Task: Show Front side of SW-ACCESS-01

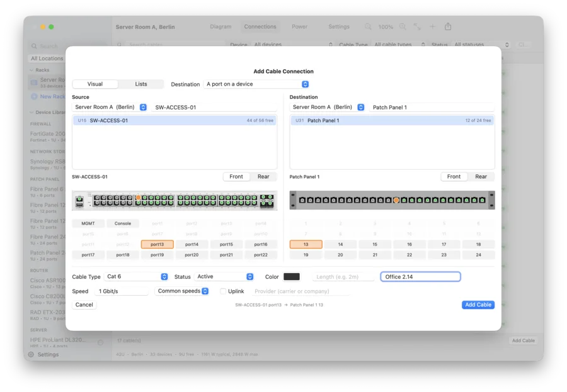Action: pos(236,177)
